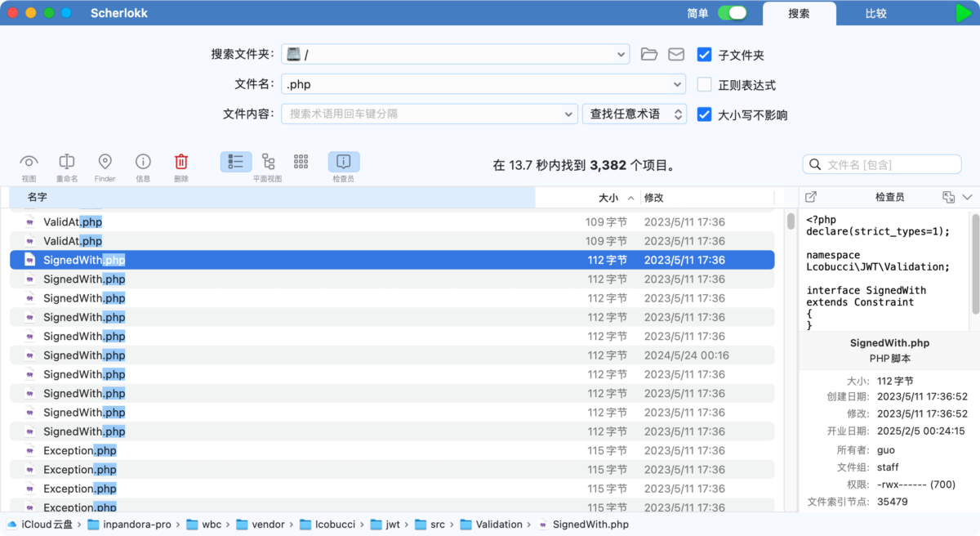Select the first ValidAt.php row
980x536 pixels.
pyautogui.click(x=392, y=221)
